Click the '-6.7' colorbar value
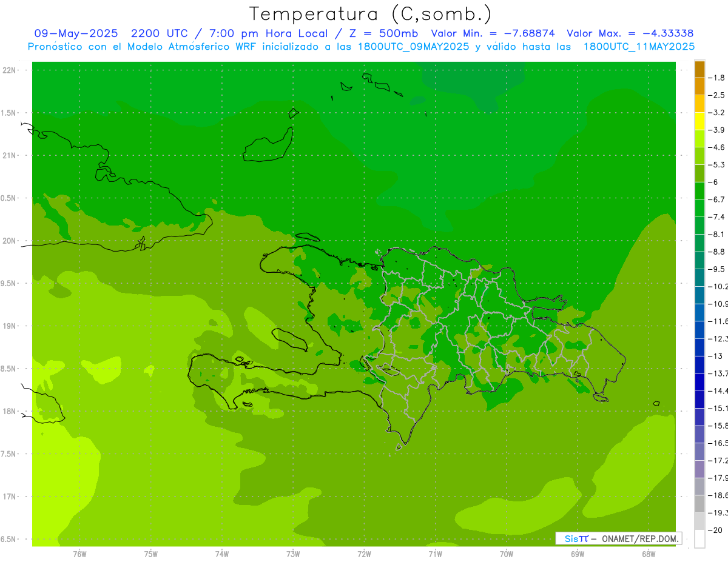This screenshot has height=562, width=728. point(716,199)
